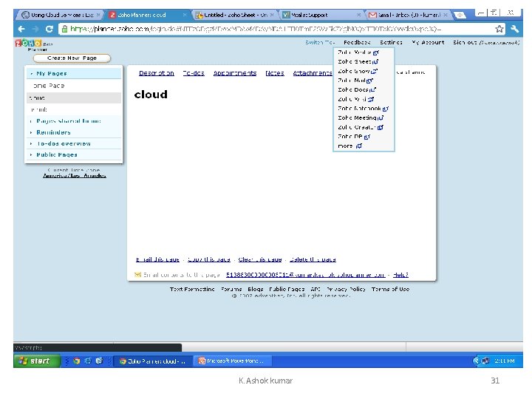Switch to the Untitled - Zoho Sheet tab

tap(235, 15)
